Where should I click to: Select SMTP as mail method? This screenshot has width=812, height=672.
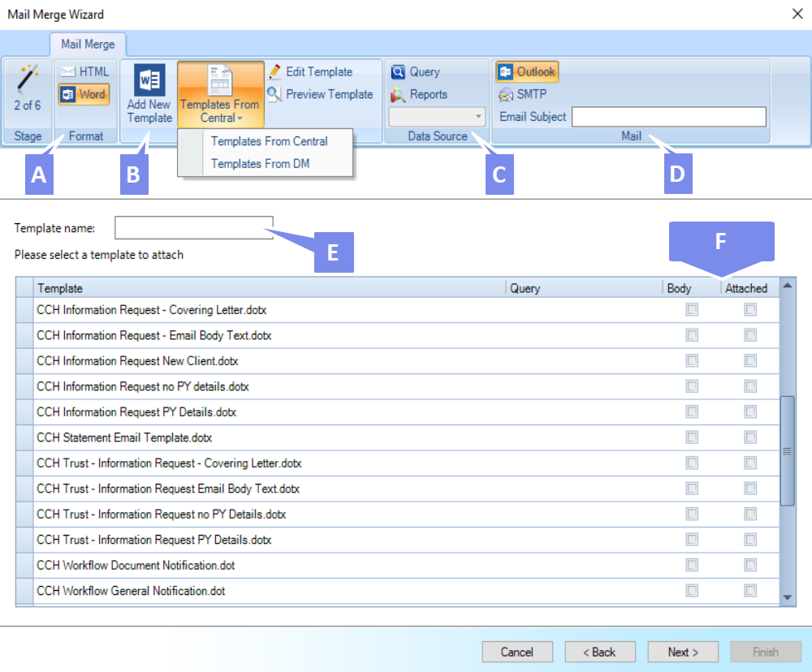click(x=522, y=94)
